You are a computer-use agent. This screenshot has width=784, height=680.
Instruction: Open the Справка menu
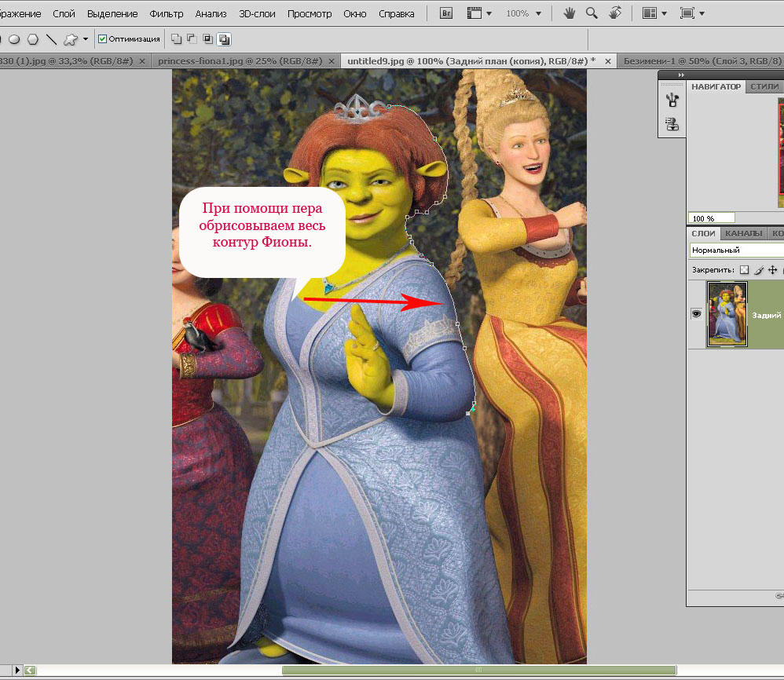(397, 14)
